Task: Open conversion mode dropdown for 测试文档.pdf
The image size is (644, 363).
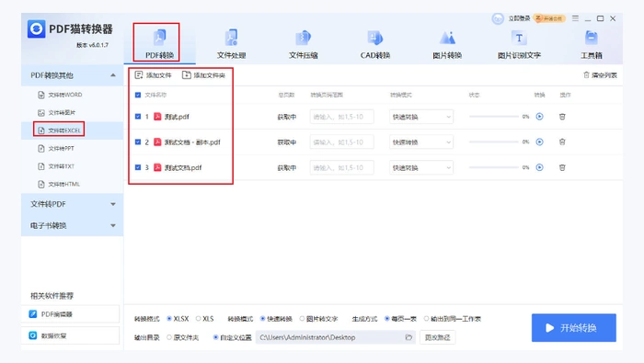Action: point(421,168)
